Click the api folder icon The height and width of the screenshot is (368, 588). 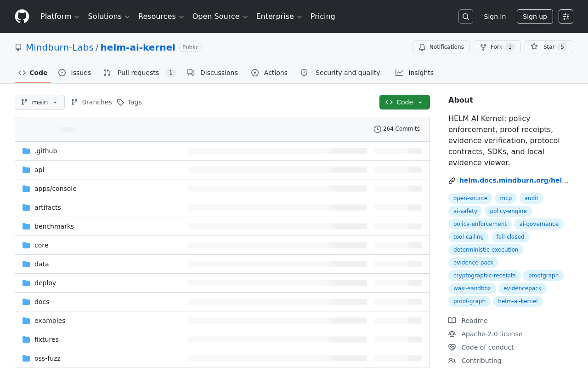pyautogui.click(x=26, y=170)
